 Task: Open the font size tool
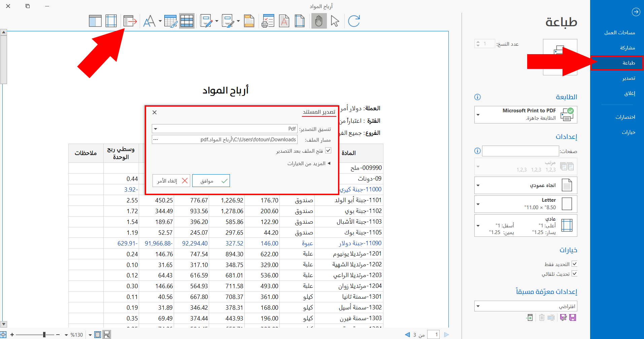point(149,21)
